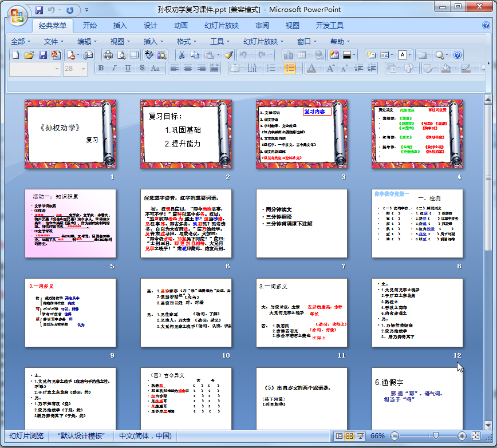Click the Increase Font Size icon
497x448 pixels.
coord(330,68)
